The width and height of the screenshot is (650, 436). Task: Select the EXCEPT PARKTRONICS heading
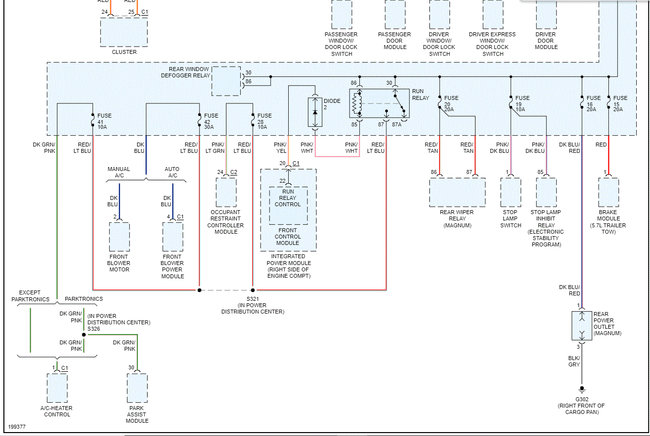click(30, 296)
